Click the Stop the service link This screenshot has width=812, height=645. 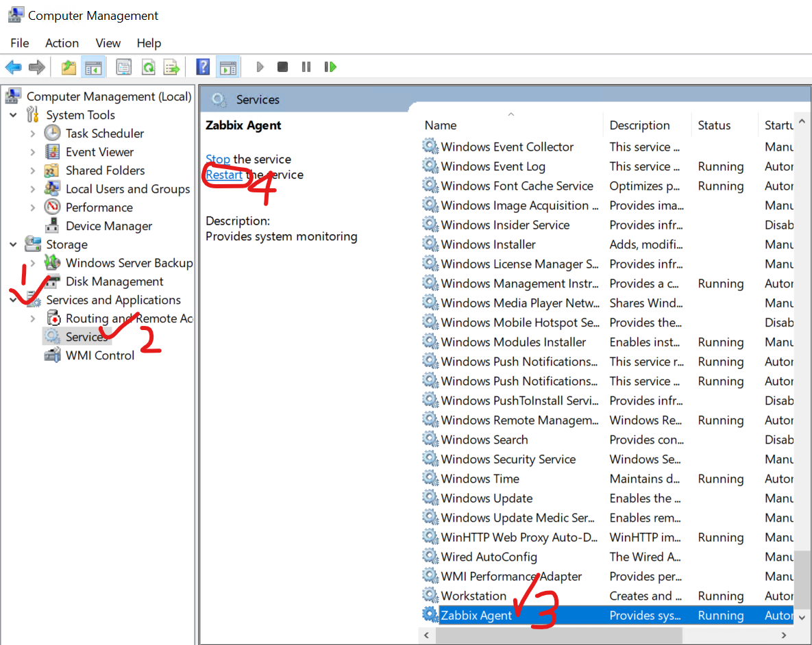(217, 159)
